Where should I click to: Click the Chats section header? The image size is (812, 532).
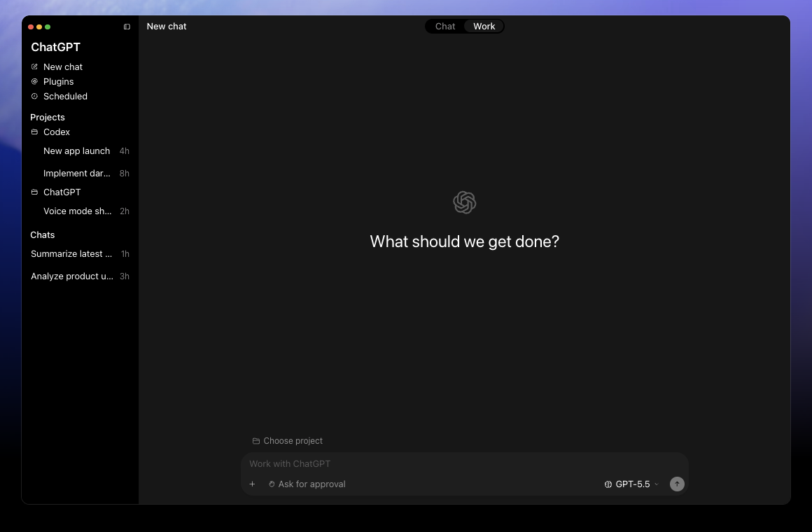43,235
